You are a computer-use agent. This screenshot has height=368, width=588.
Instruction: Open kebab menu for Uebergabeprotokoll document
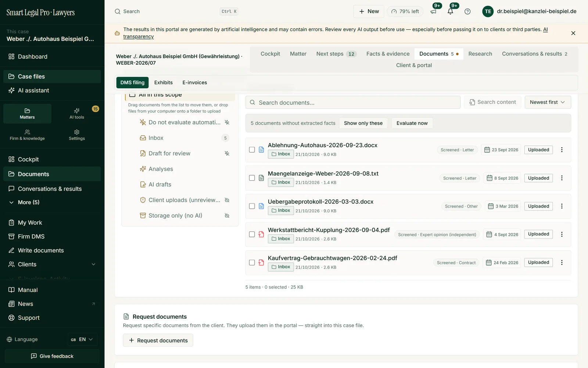click(562, 206)
